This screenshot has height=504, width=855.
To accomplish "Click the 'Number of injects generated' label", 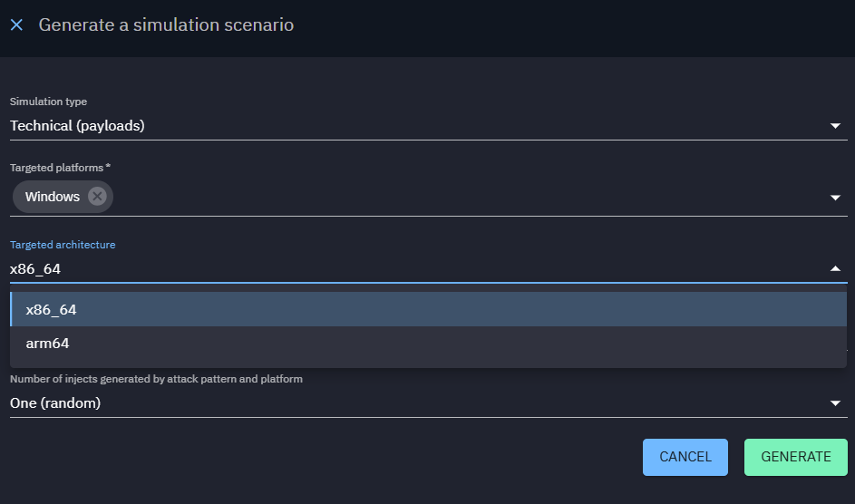I will [x=156, y=379].
